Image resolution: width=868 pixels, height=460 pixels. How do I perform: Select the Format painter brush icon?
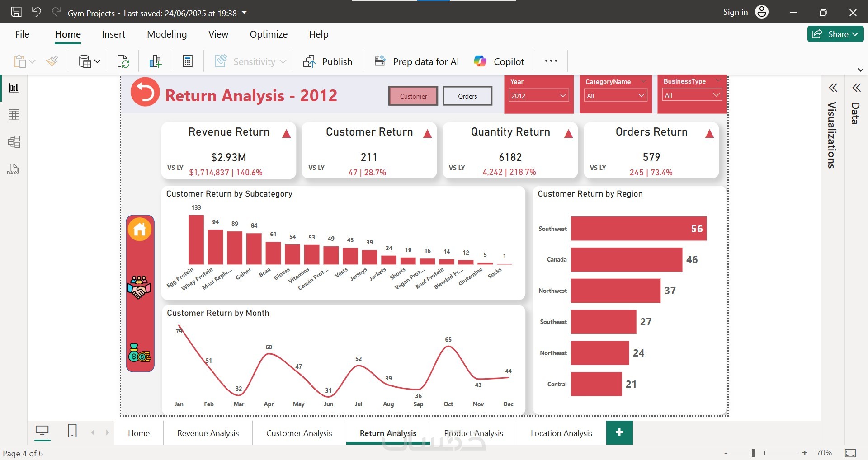coord(52,61)
